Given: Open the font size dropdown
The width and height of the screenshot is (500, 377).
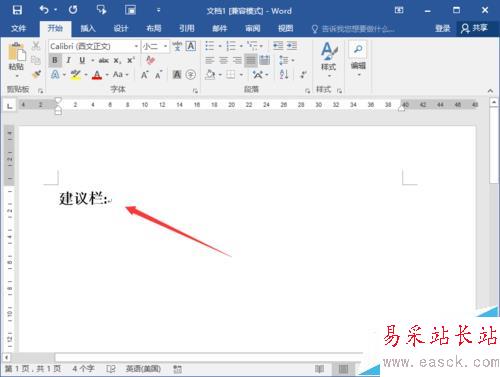Looking at the screenshot, I should [165, 46].
